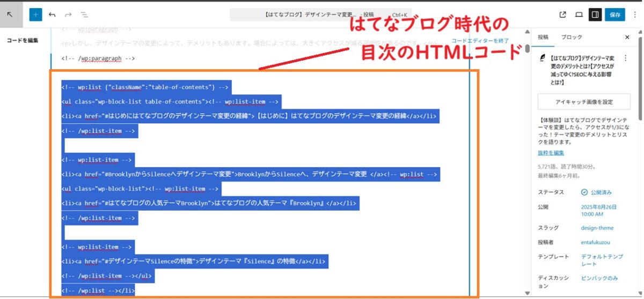Switch to the ブロック tab

coord(572,38)
